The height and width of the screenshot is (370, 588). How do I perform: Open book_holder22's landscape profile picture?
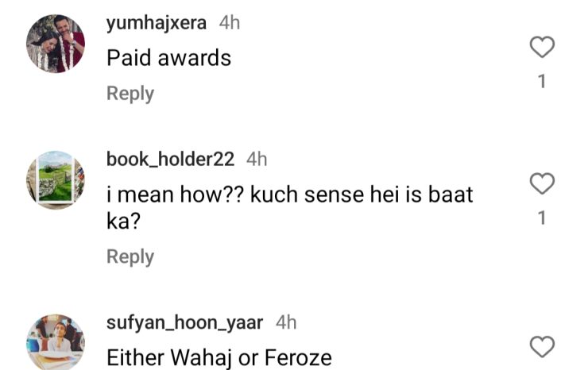click(x=56, y=180)
